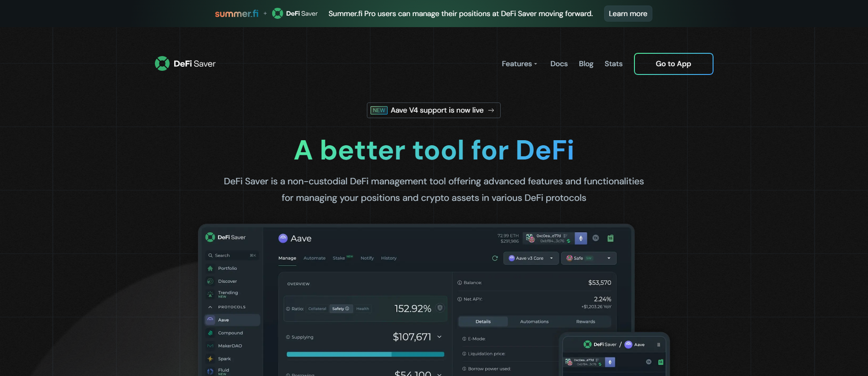Click the 2.24% Net APY value
Image resolution: width=868 pixels, height=376 pixels.
point(602,299)
